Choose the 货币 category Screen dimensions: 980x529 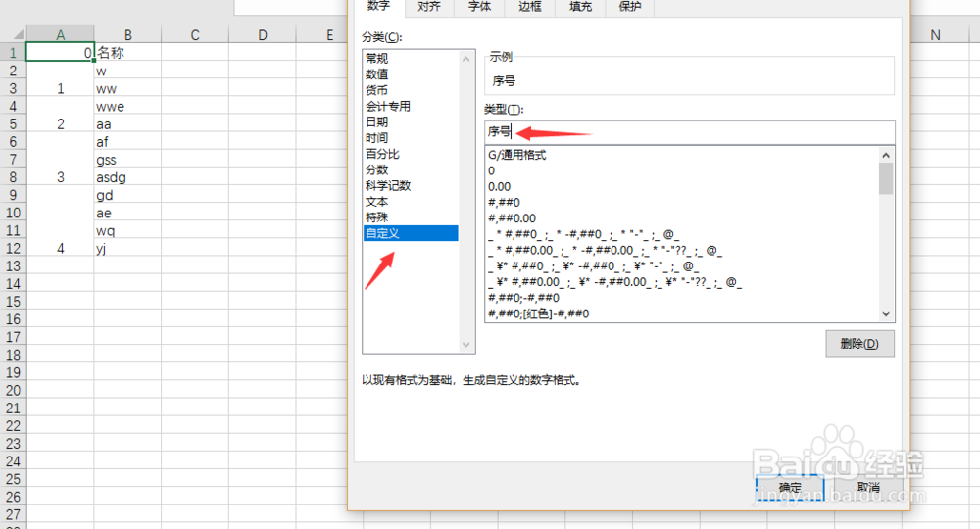point(411,90)
